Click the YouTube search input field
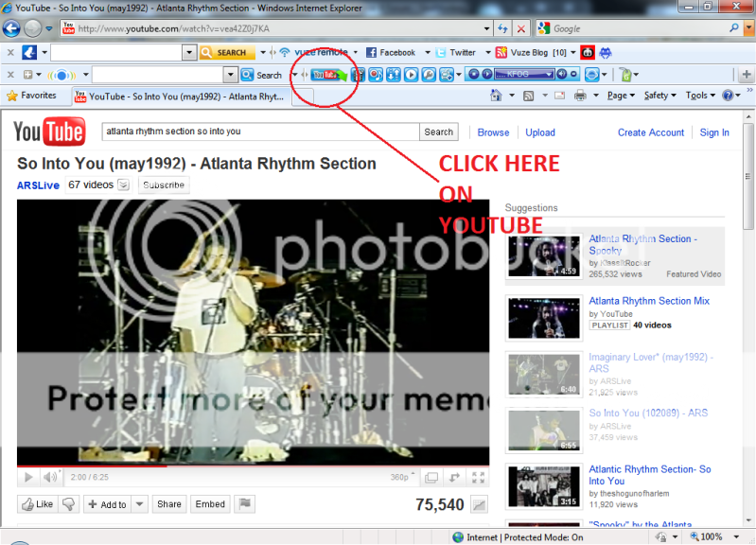This screenshot has height=545, width=756. tap(259, 132)
